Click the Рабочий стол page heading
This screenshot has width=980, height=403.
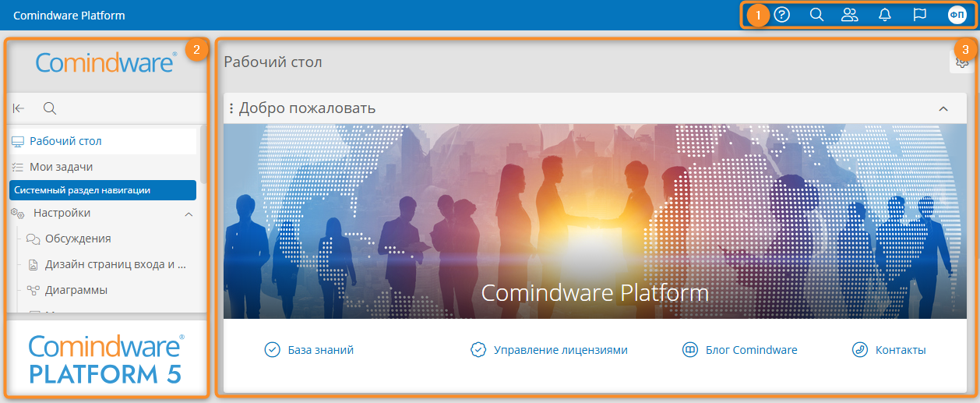pos(273,62)
